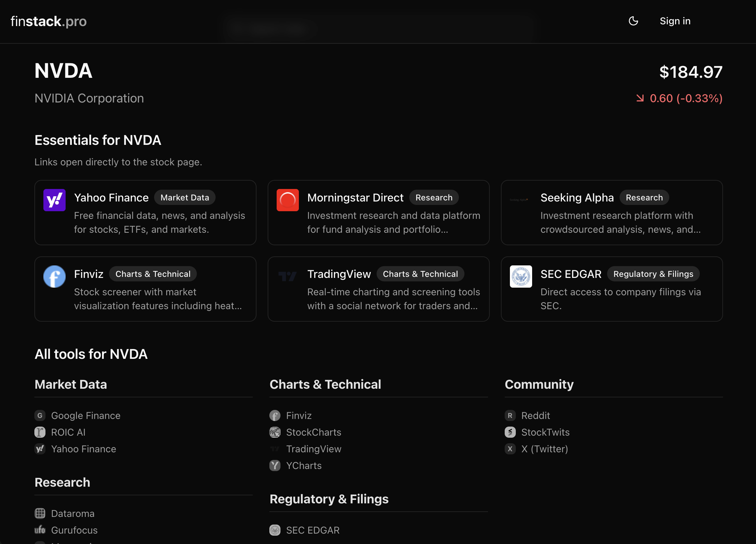Click the Gurufocus ufo icon
Screen dimensions: 756x544
(x=40, y=530)
